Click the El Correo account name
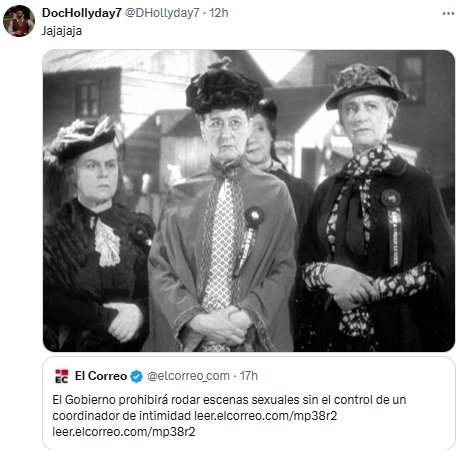 (101, 376)
